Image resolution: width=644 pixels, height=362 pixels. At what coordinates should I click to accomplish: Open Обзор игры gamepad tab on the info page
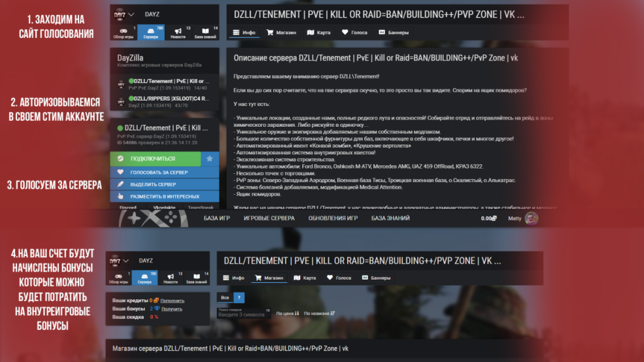tap(123, 33)
